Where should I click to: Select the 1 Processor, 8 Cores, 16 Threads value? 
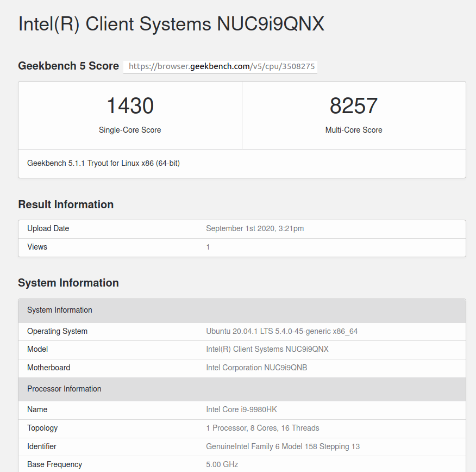click(x=262, y=428)
